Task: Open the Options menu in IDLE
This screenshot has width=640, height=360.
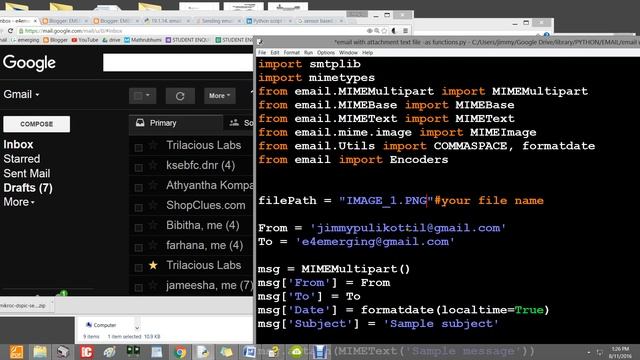Action: (x=326, y=53)
